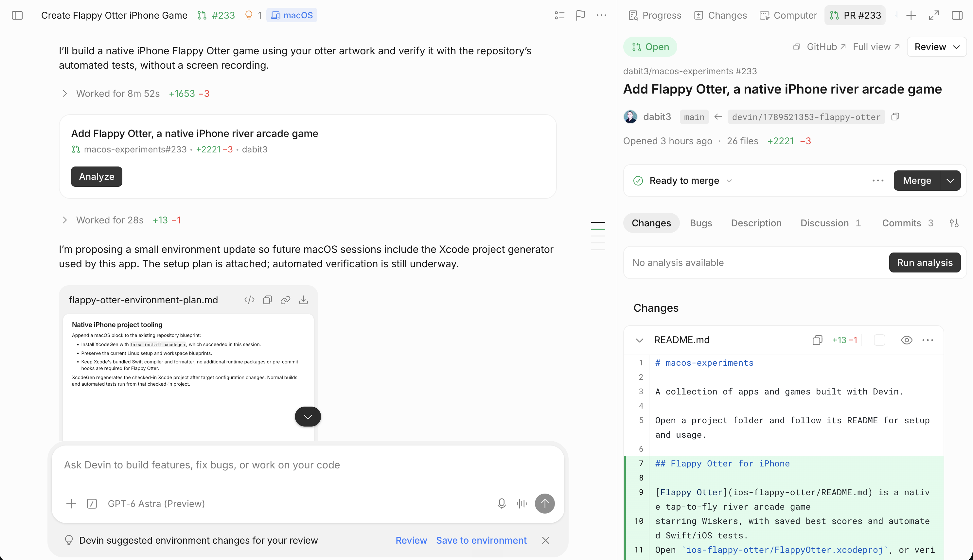
Task: Expand Ready to merge status details
Action: 729,181
